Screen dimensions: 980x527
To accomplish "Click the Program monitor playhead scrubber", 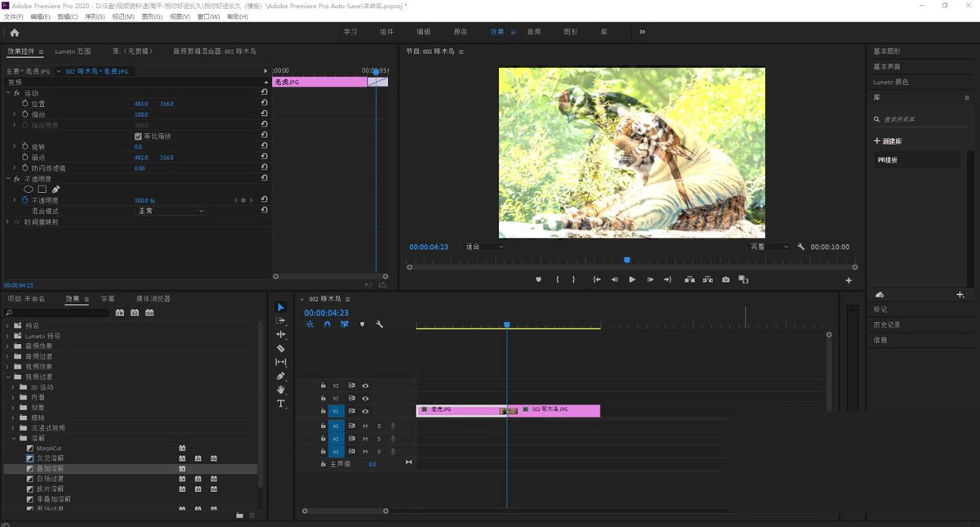I will 627,260.
